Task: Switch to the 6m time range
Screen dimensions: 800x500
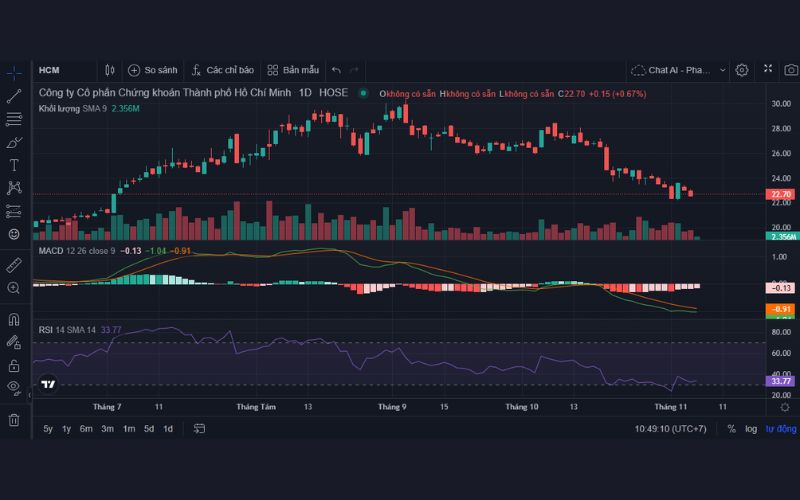Action: 87,429
